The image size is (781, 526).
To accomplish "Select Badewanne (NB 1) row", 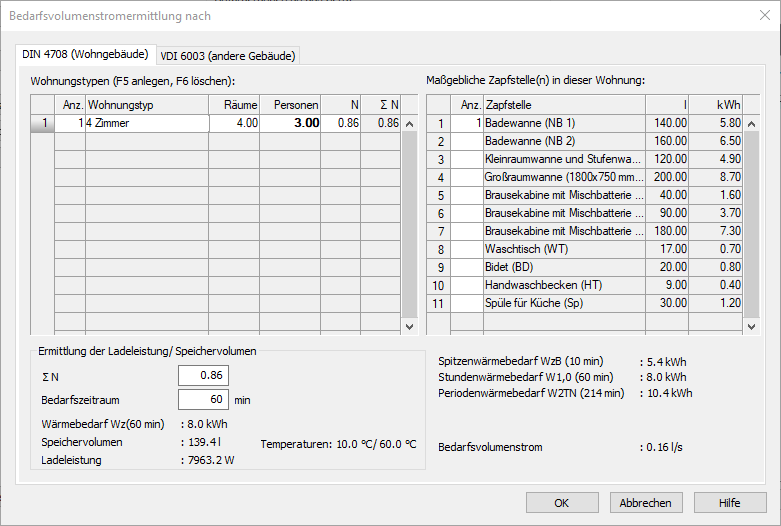I will pyautogui.click(x=584, y=123).
